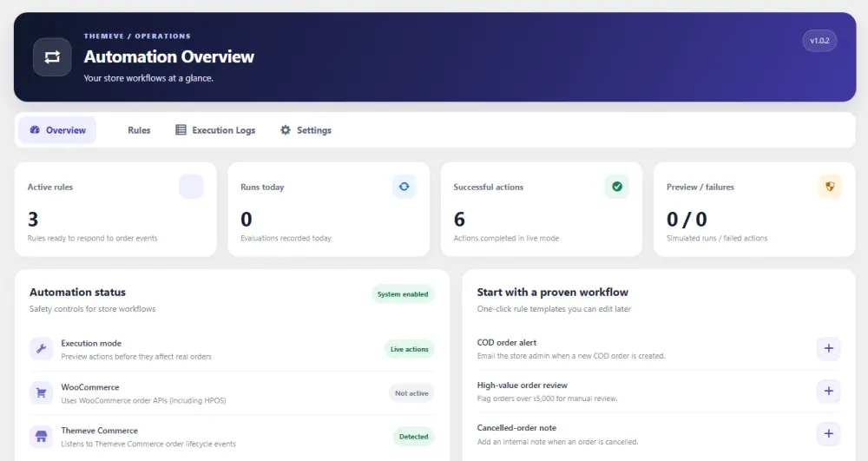Viewport: 868px width, 461px height.
Task: Click the v1.0.2 version badge
Action: pyautogui.click(x=819, y=41)
